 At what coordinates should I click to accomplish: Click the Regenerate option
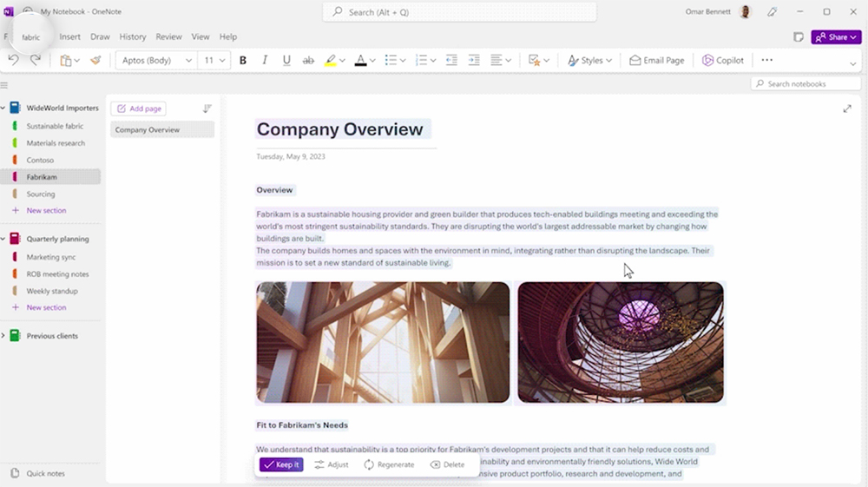389,464
